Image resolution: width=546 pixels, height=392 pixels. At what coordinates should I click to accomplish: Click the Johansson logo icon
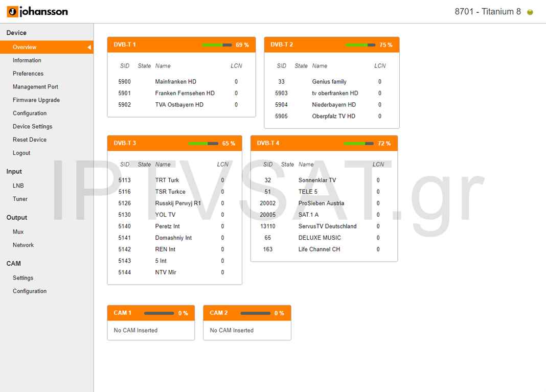[12, 12]
